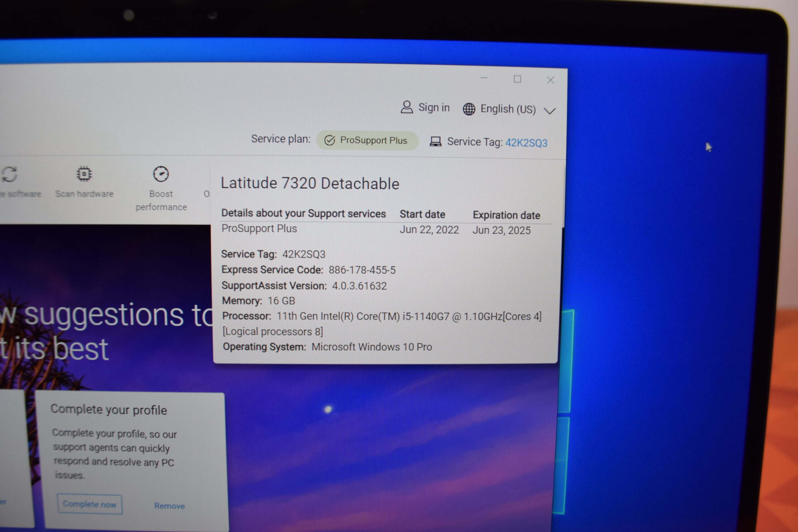The height and width of the screenshot is (532, 798).
Task: Click the Start date column header
Action: coord(422,214)
